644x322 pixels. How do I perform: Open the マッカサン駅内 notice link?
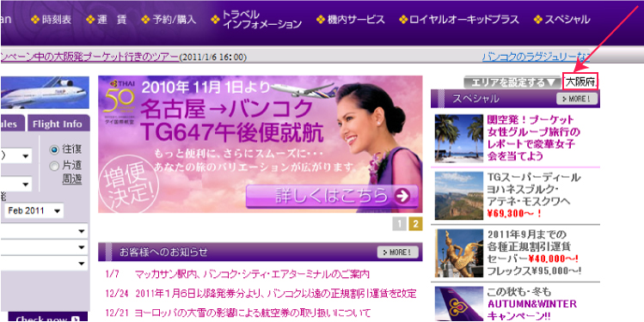[x=252, y=274]
